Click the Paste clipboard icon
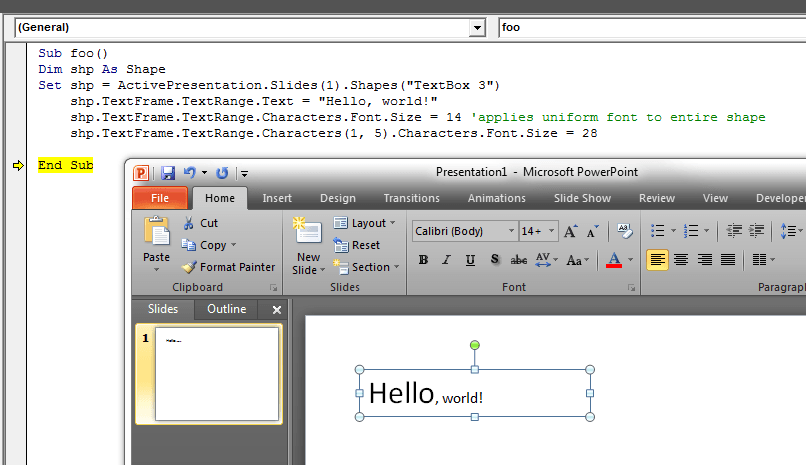The width and height of the screenshot is (806, 465). click(x=157, y=232)
